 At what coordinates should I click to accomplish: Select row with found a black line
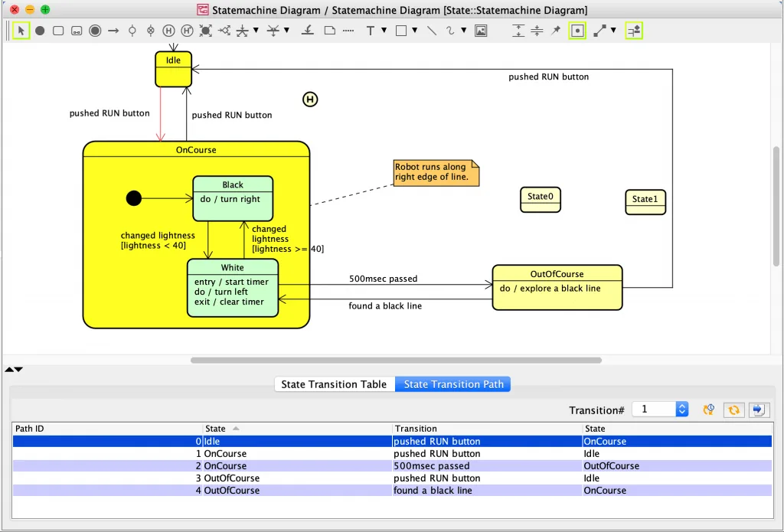[x=392, y=491]
